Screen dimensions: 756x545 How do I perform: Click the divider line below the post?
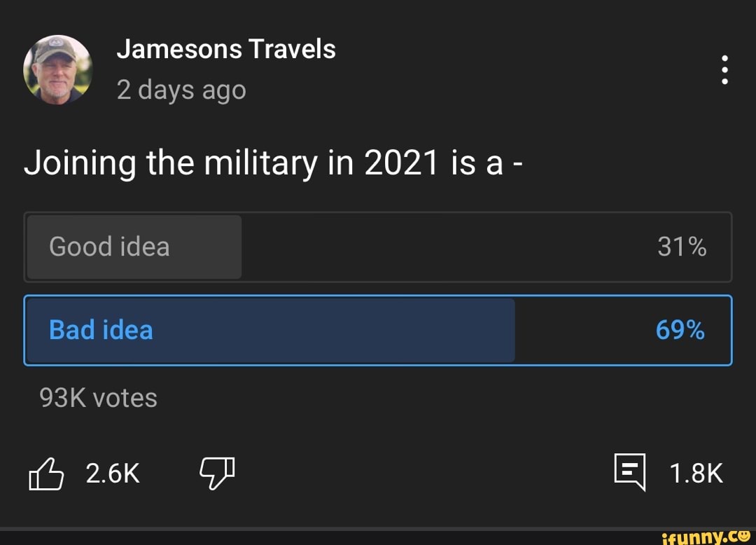[x=378, y=528]
